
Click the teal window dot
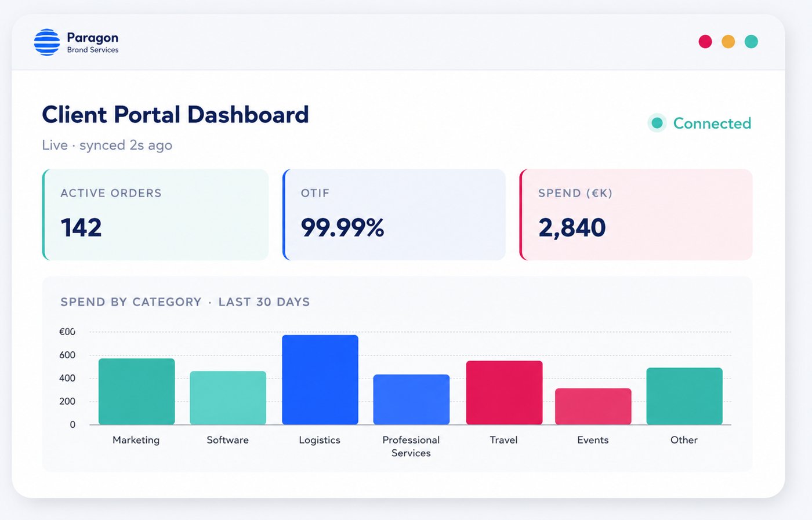tap(751, 42)
